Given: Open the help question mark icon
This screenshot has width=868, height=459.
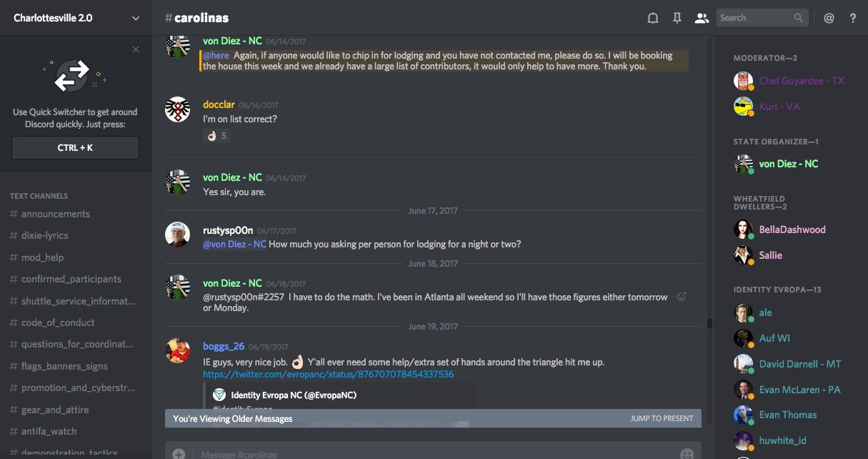Looking at the screenshot, I should point(853,19).
